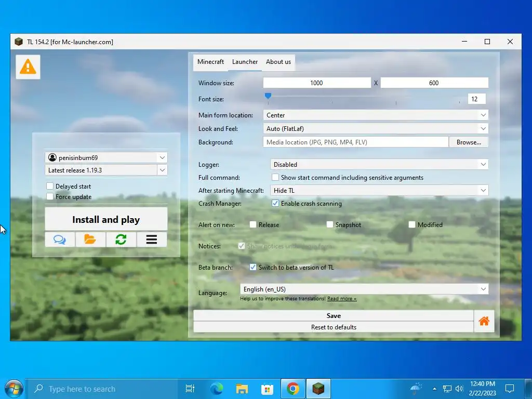The image size is (532, 399).
Task: Toggle Show notices under login form
Action: [242, 246]
